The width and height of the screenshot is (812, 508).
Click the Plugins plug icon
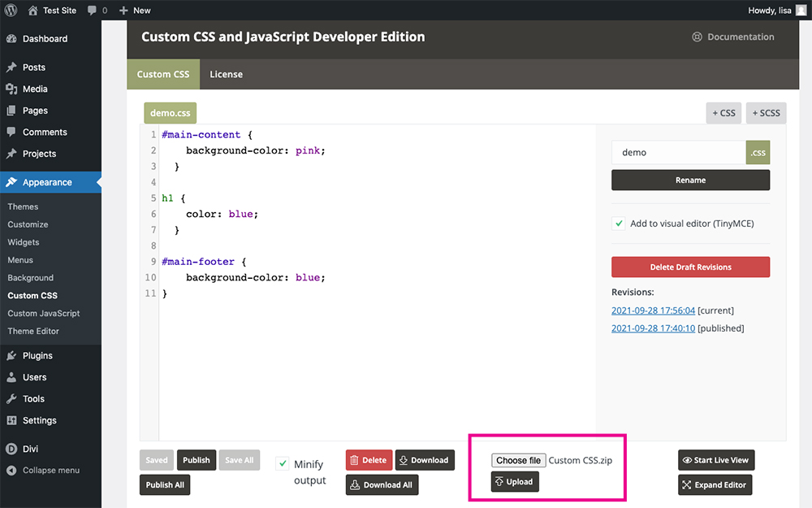[11, 356]
